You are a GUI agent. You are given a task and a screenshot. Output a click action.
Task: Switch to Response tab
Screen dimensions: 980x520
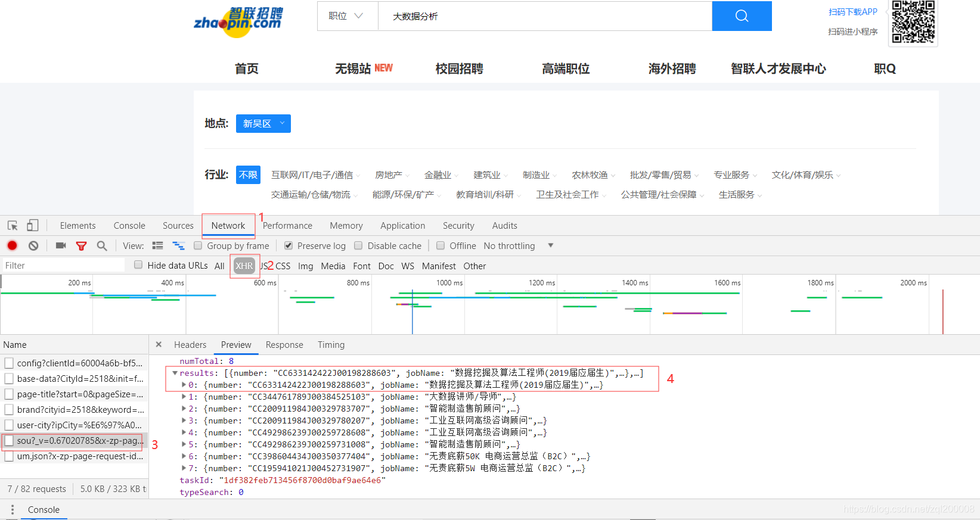pos(284,344)
